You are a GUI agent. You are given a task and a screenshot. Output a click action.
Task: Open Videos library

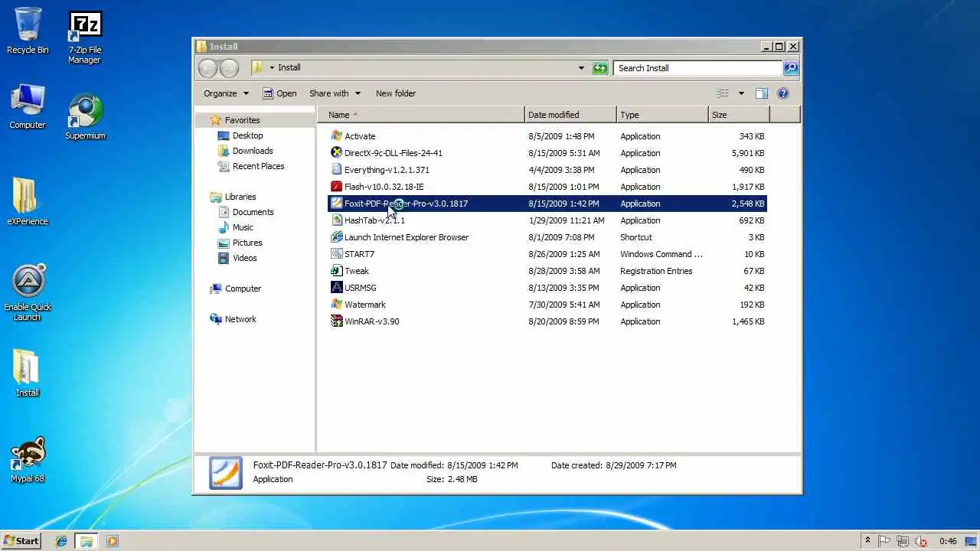tap(244, 258)
